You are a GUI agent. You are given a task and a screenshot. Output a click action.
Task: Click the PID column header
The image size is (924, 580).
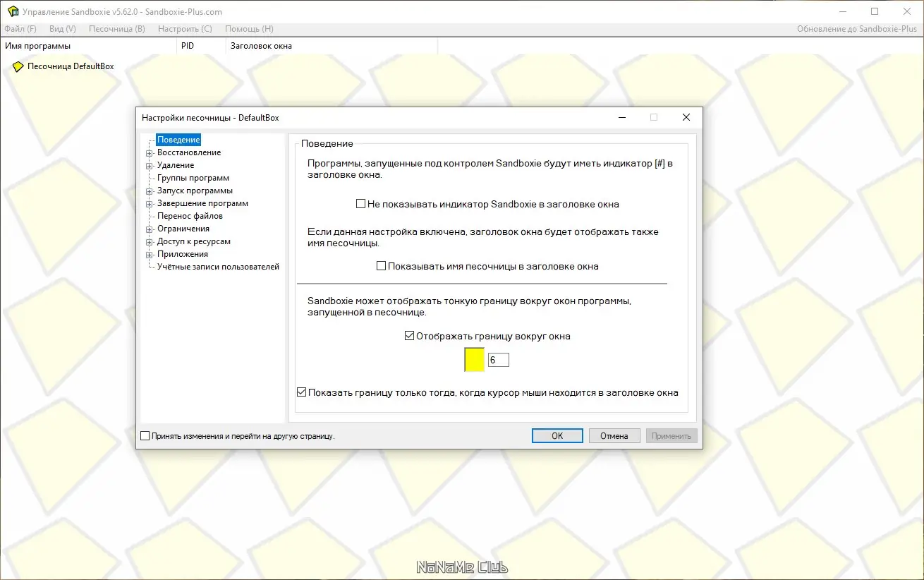point(201,46)
